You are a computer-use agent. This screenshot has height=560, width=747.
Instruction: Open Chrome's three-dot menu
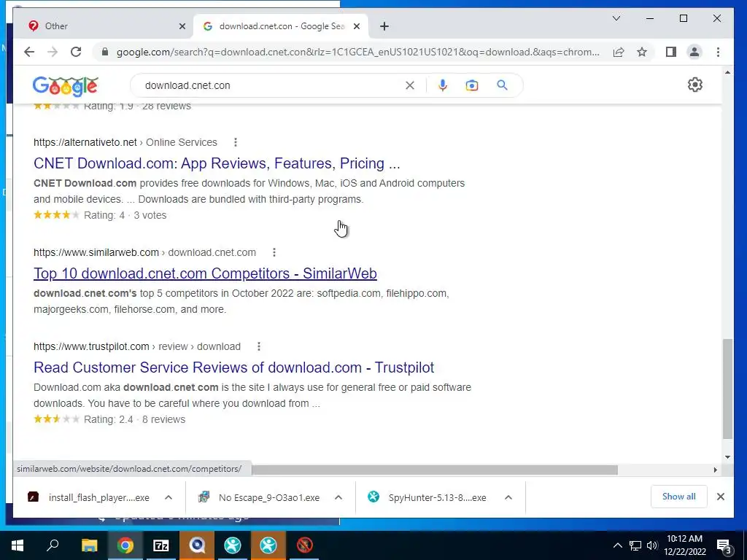pos(718,52)
